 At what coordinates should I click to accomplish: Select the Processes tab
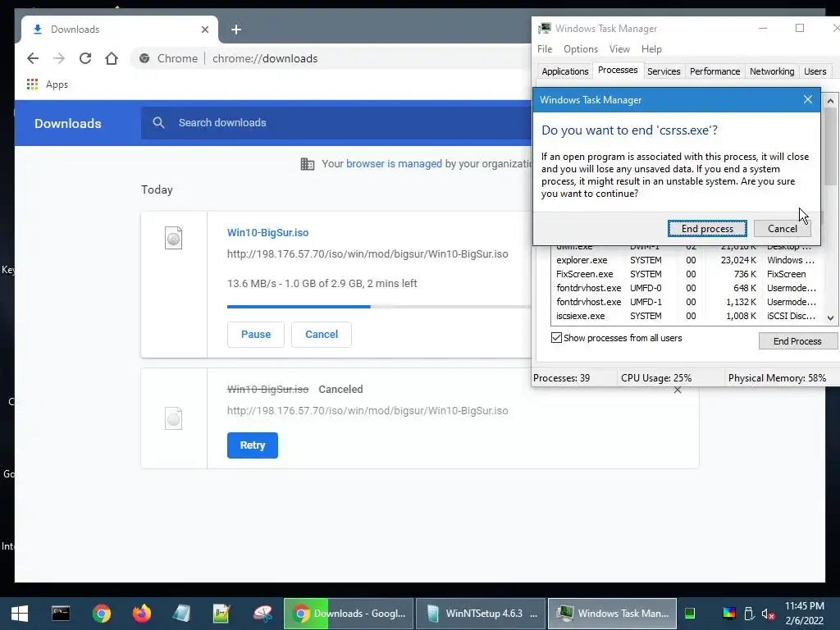pos(618,71)
